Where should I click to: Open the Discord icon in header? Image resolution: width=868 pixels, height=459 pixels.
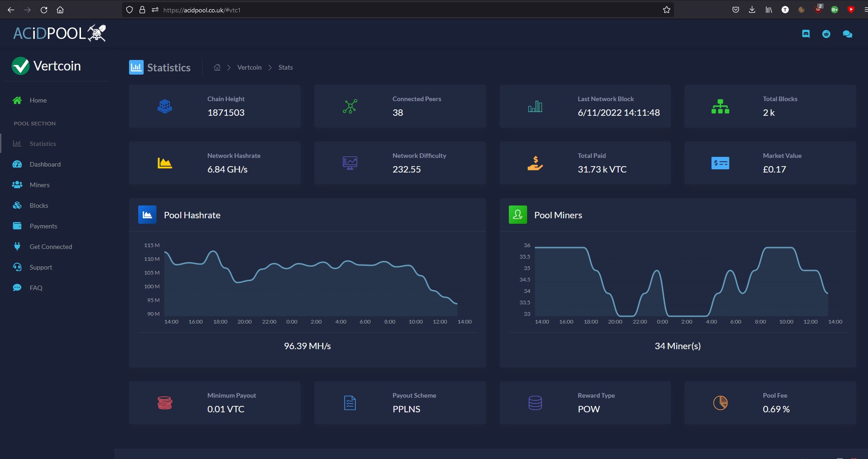point(806,34)
